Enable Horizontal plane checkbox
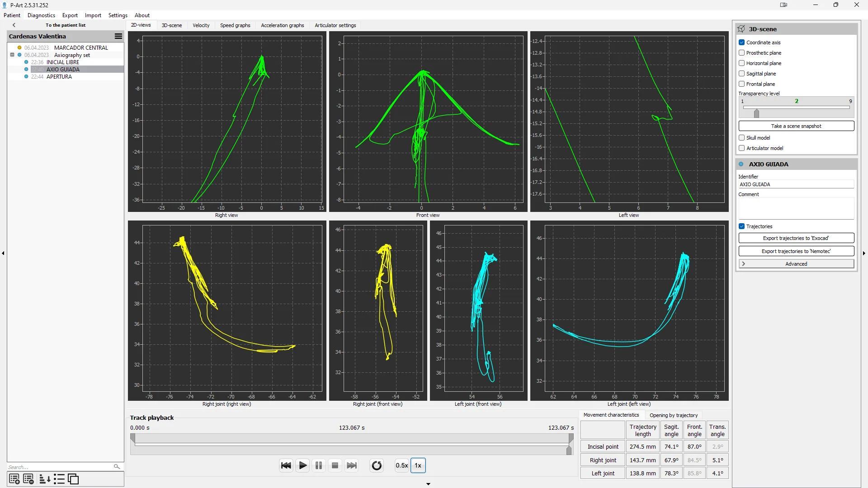This screenshot has width=868, height=488. pyautogui.click(x=741, y=63)
